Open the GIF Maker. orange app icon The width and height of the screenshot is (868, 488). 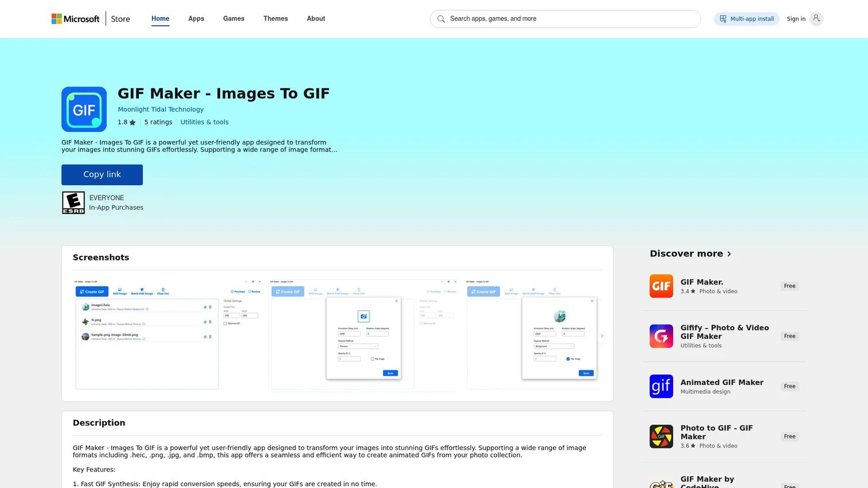(661, 286)
